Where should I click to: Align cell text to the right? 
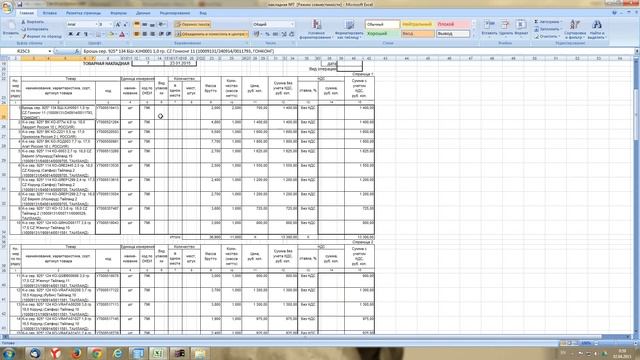[x=152, y=34]
